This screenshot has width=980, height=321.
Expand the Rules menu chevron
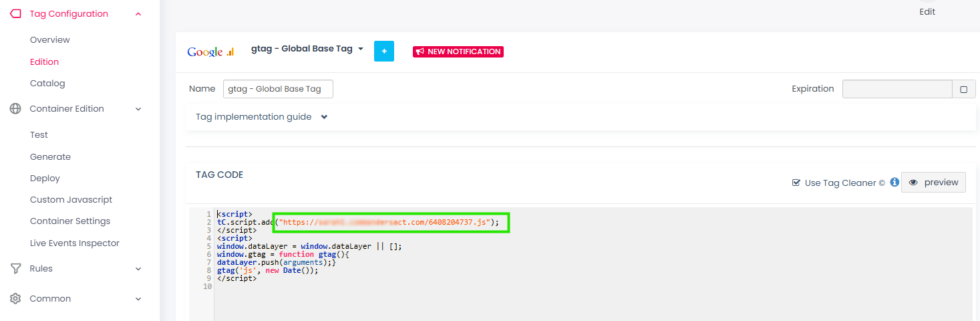(x=138, y=269)
